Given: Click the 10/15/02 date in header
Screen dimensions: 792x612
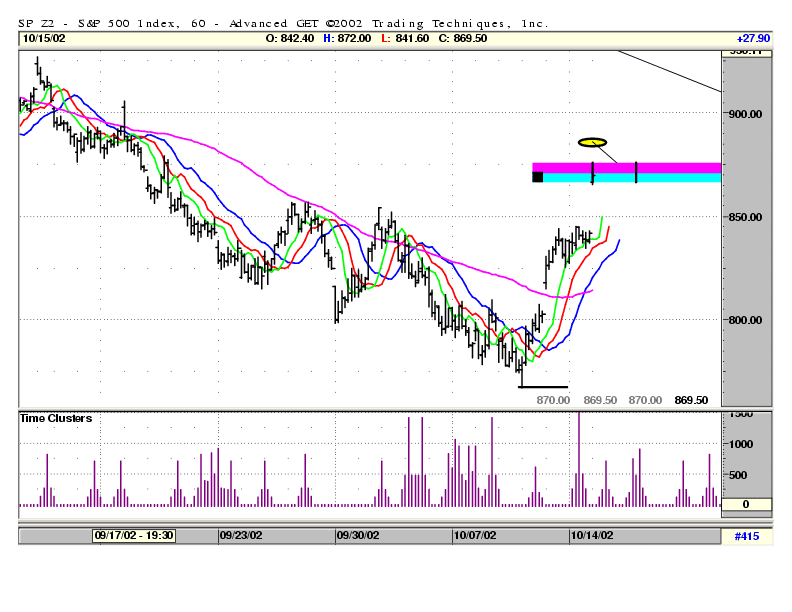Looking at the screenshot, I should [x=44, y=38].
